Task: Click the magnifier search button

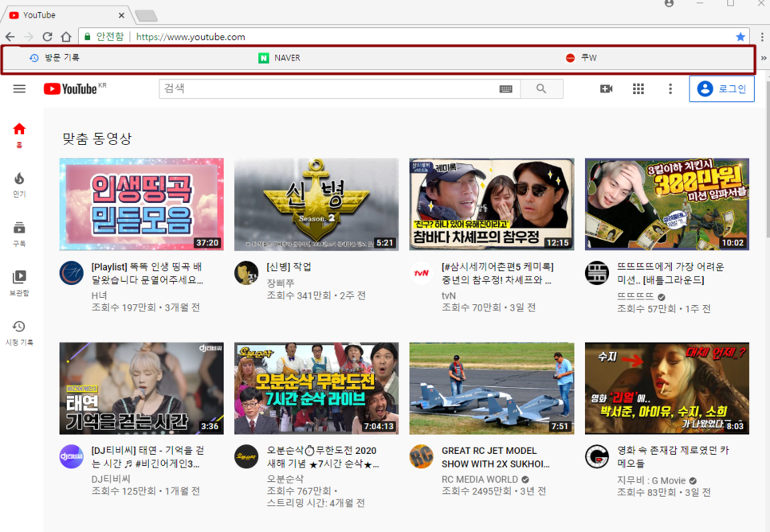Action: click(541, 89)
